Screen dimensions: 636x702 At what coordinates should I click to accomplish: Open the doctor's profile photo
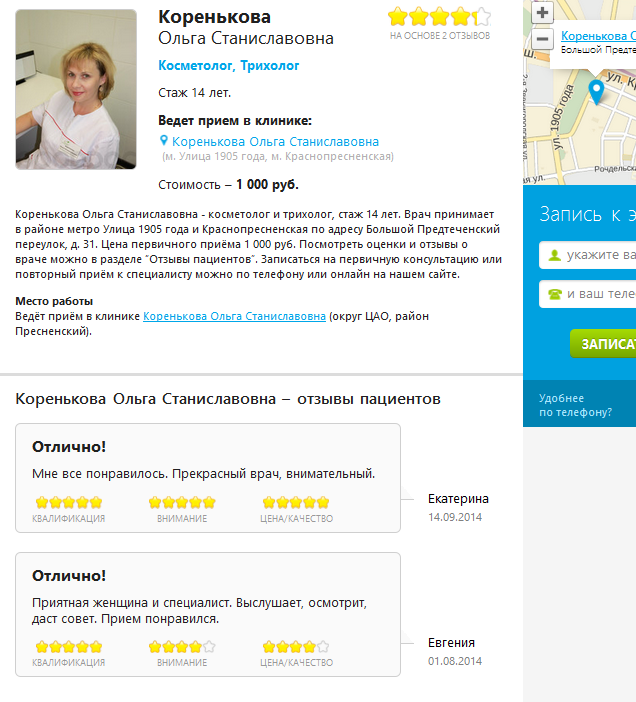point(76,90)
